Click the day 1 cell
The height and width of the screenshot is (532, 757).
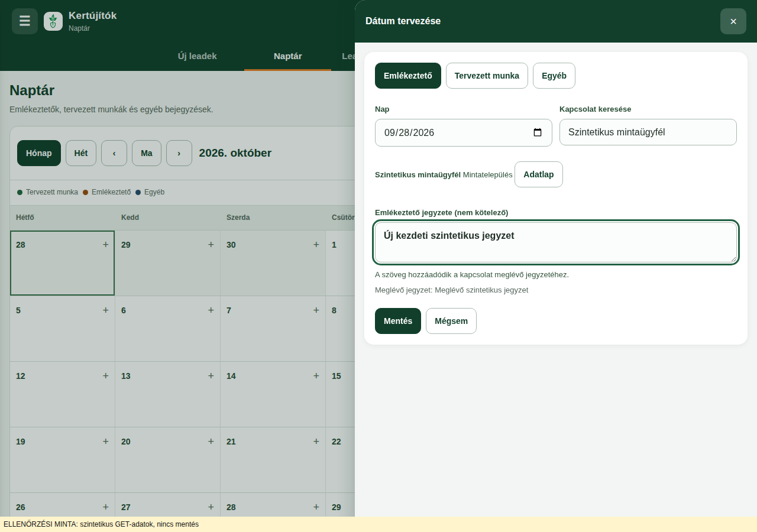coord(340,263)
